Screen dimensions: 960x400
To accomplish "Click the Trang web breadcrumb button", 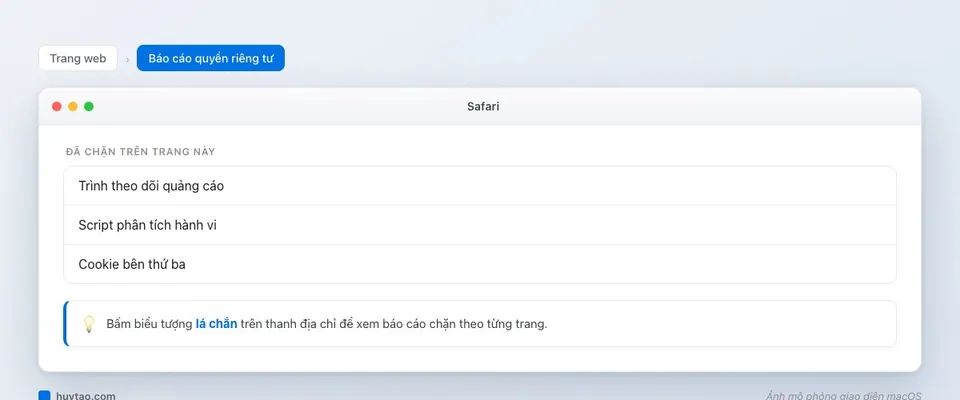I will (x=78, y=58).
